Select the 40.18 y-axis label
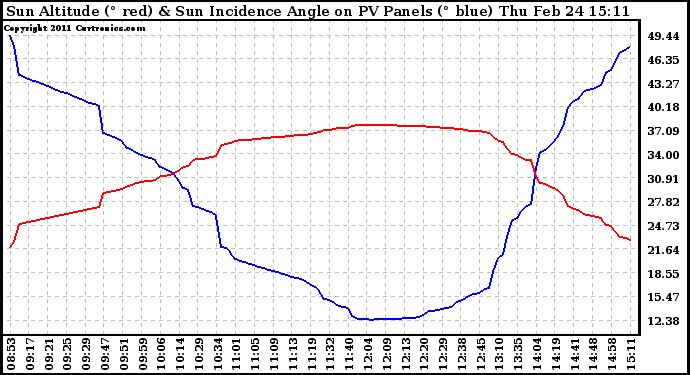Screen dimensions: 690x375 tap(663, 107)
